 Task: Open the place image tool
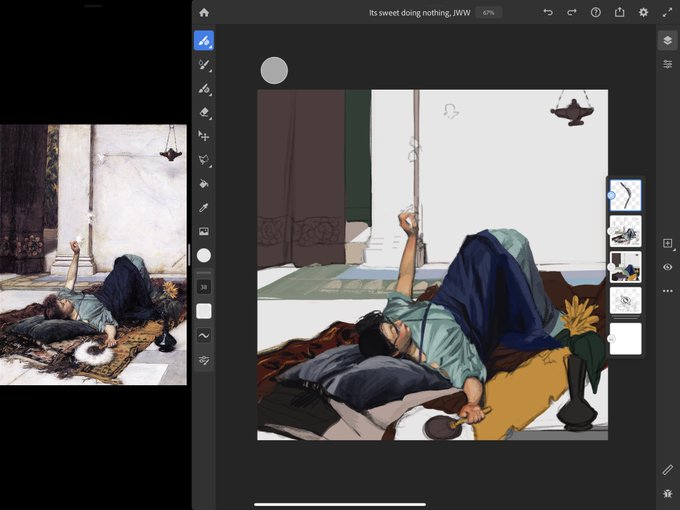pos(204,232)
